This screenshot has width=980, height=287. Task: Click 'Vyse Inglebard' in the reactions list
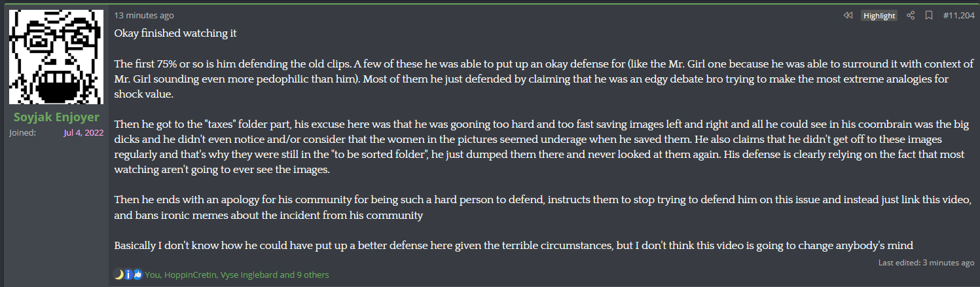pos(250,275)
